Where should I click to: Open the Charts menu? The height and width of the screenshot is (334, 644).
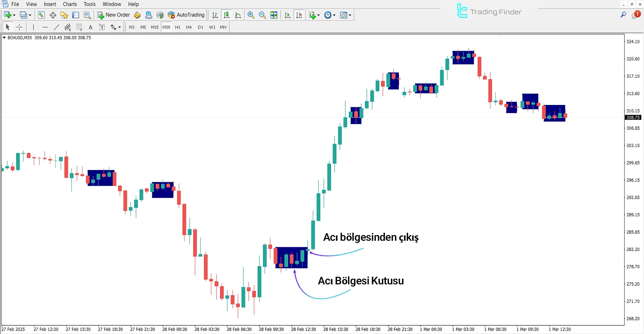(x=69, y=4)
